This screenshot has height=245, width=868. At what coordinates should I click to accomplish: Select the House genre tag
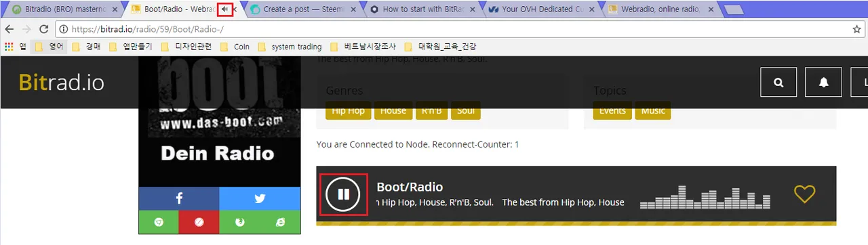(x=393, y=111)
